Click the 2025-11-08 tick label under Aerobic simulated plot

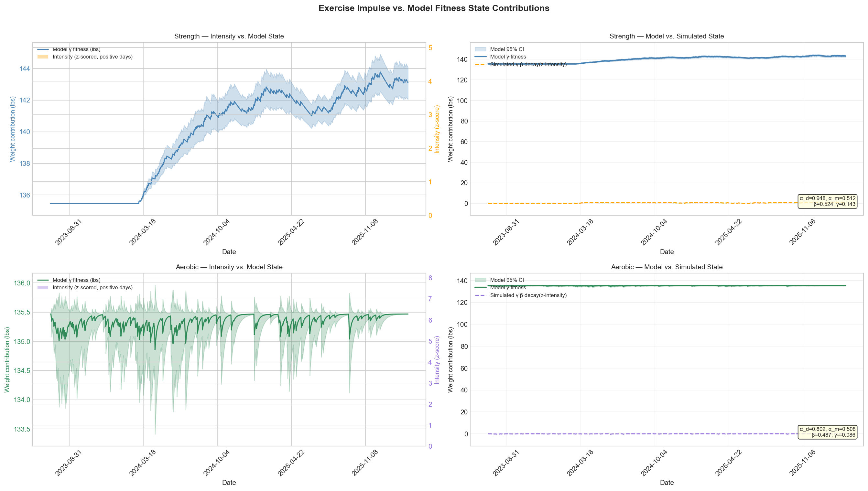tap(803, 463)
